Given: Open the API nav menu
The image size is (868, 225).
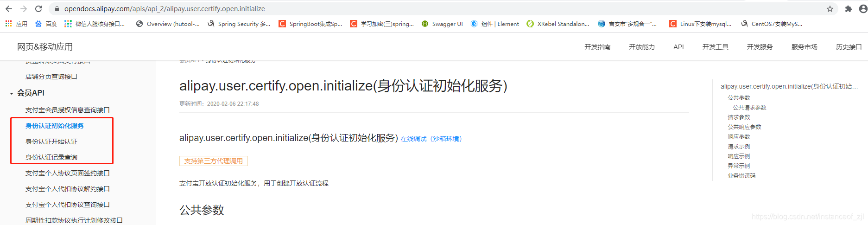Looking at the screenshot, I should pos(678,47).
